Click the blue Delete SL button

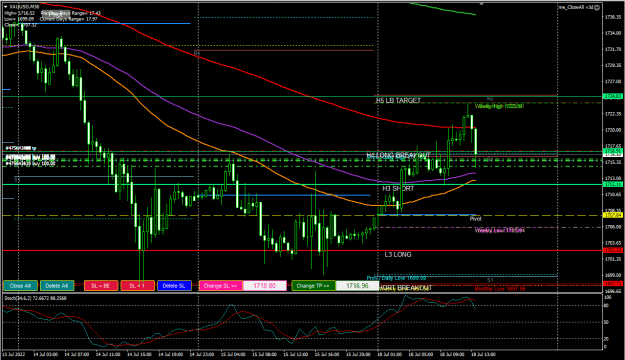(174, 286)
